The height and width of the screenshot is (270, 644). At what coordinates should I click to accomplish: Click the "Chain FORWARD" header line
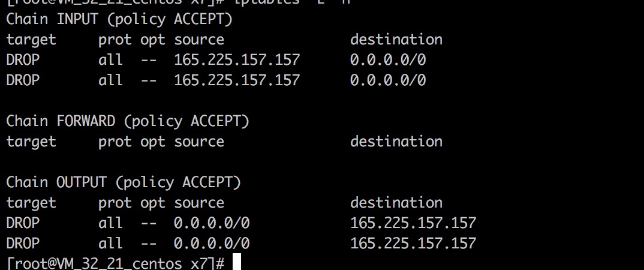(127, 121)
